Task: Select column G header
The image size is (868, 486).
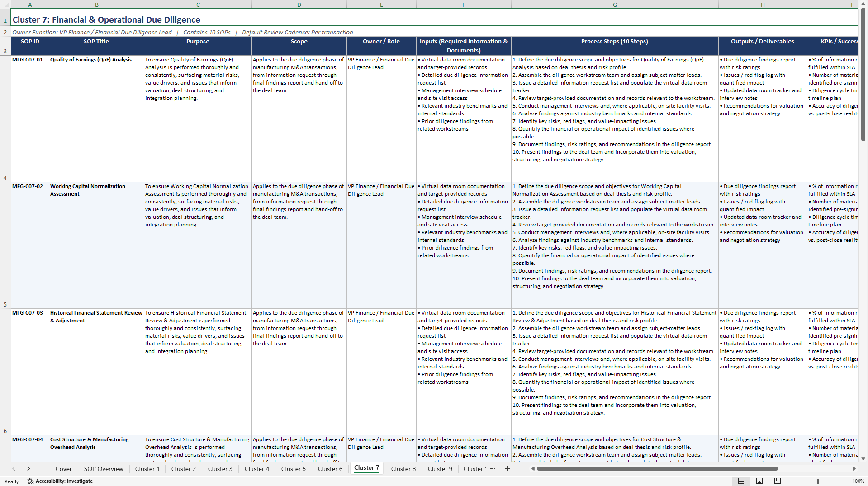Action: click(x=615, y=5)
